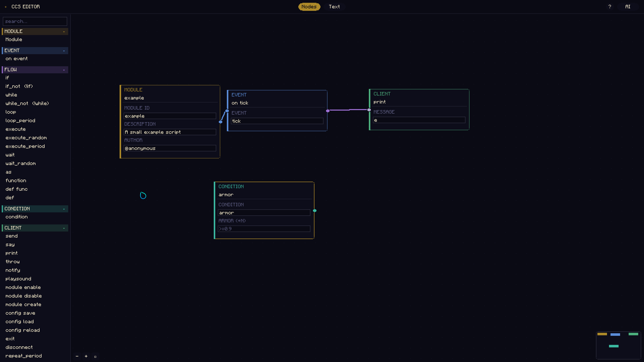The image size is (644, 362).
Task: Add a 'config save' node
Action: pos(35,313)
